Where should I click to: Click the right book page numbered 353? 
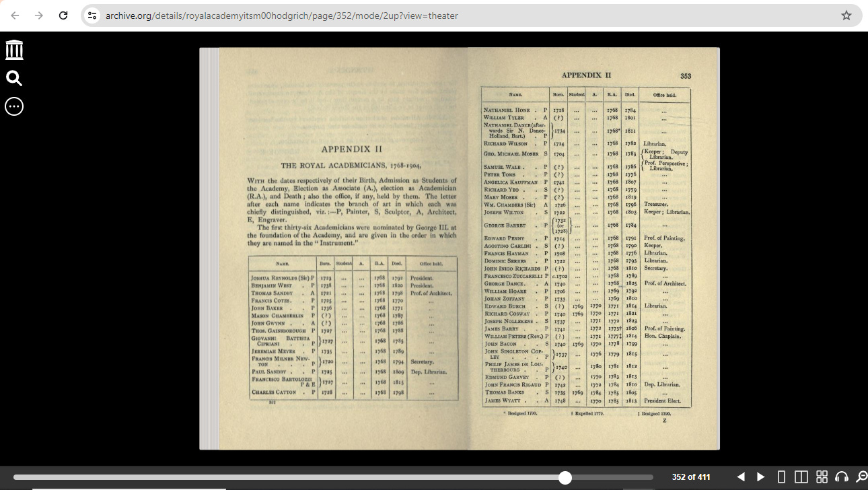(593, 248)
